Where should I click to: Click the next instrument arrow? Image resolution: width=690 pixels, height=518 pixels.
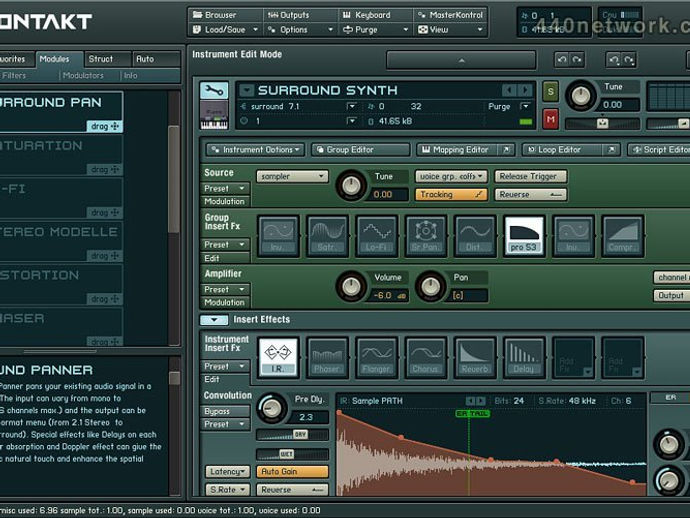coord(525,91)
